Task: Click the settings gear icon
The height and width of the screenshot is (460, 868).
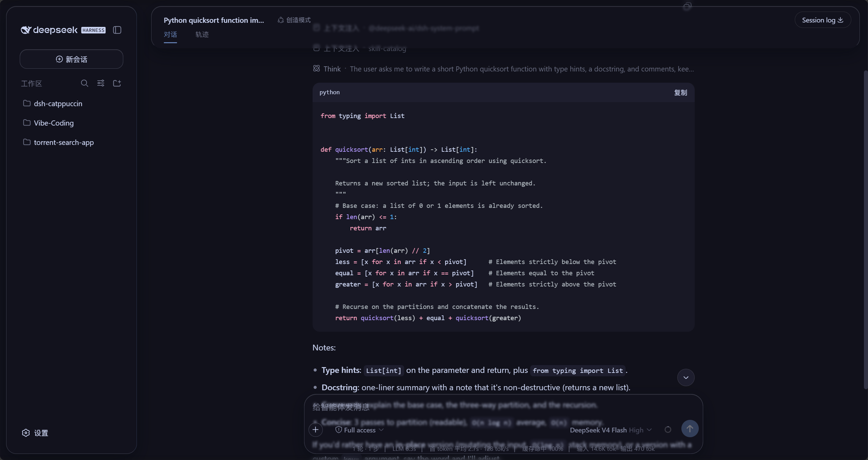Action: pos(26,433)
